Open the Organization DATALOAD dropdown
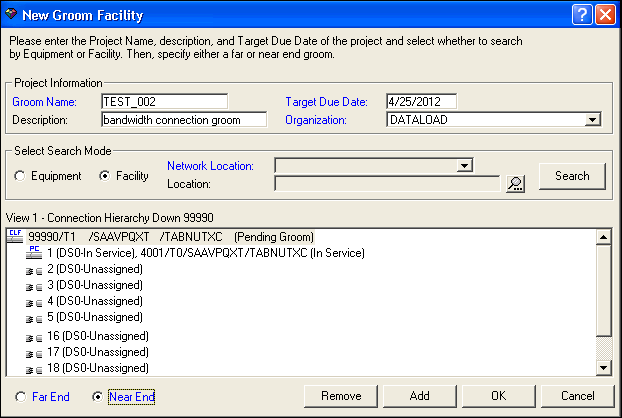This screenshot has width=622, height=418. [592, 120]
